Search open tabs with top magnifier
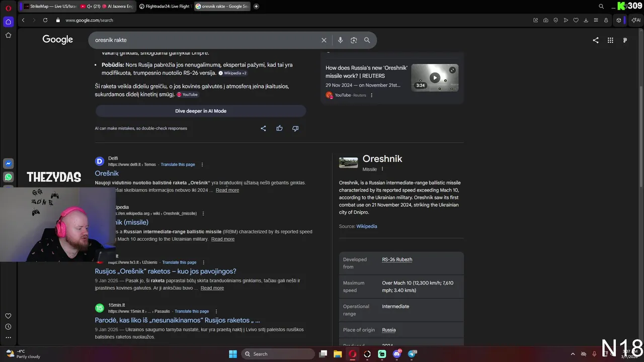 point(601,7)
